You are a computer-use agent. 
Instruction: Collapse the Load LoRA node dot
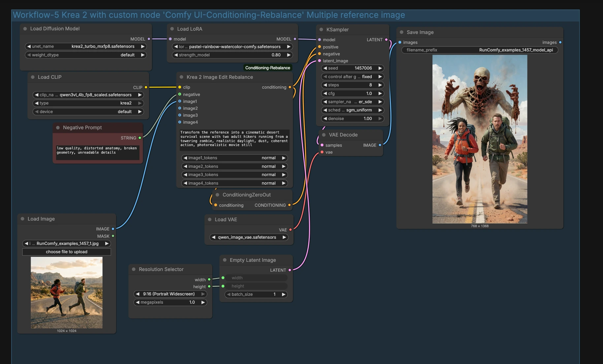coord(172,29)
